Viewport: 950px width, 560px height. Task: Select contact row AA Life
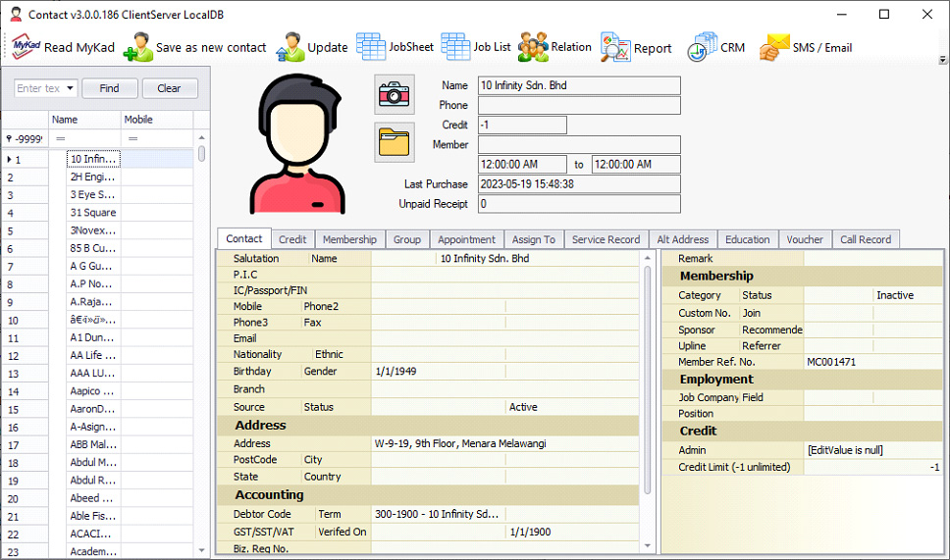[x=93, y=355]
